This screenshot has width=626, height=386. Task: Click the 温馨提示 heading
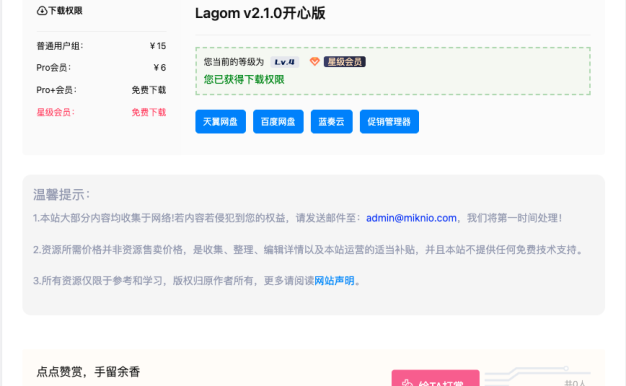pyautogui.click(x=61, y=195)
